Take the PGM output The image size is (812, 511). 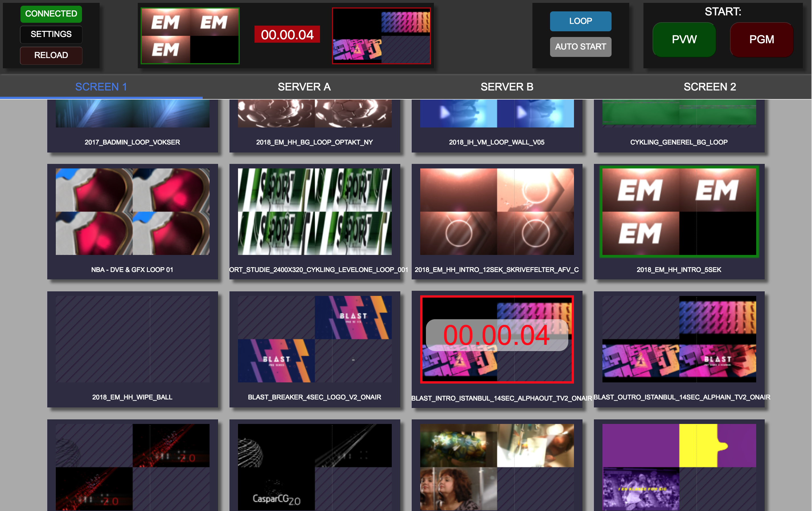point(761,40)
